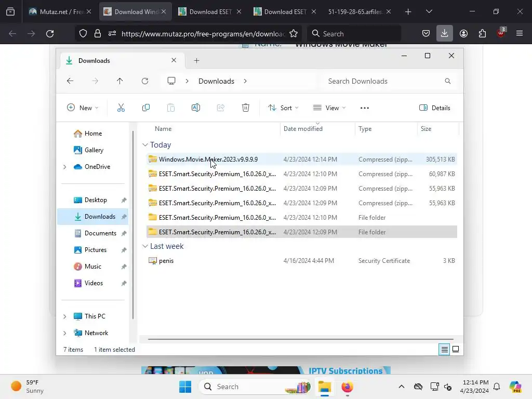Open Firefox downloads panel
This screenshot has height=399, width=532.
445,33
